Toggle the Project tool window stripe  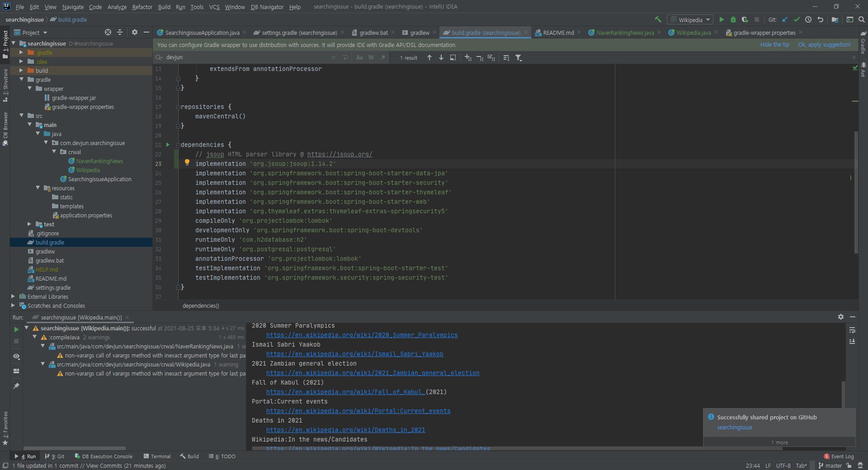5,44
